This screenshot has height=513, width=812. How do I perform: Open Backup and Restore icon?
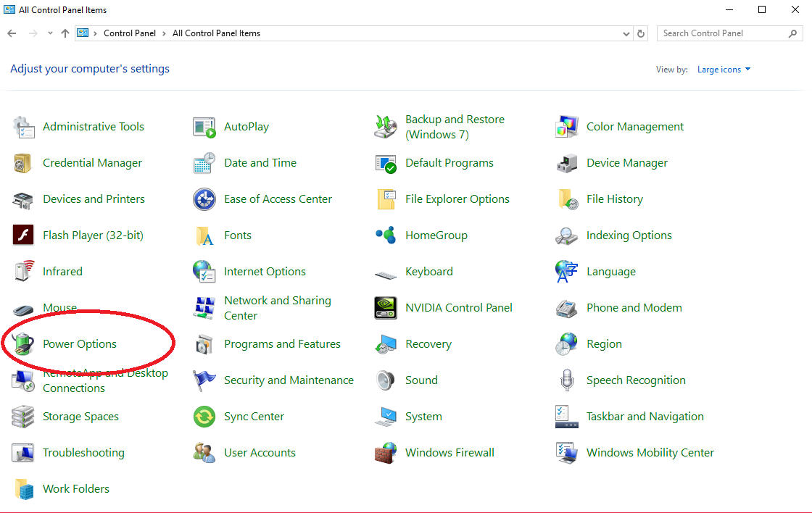pos(385,127)
